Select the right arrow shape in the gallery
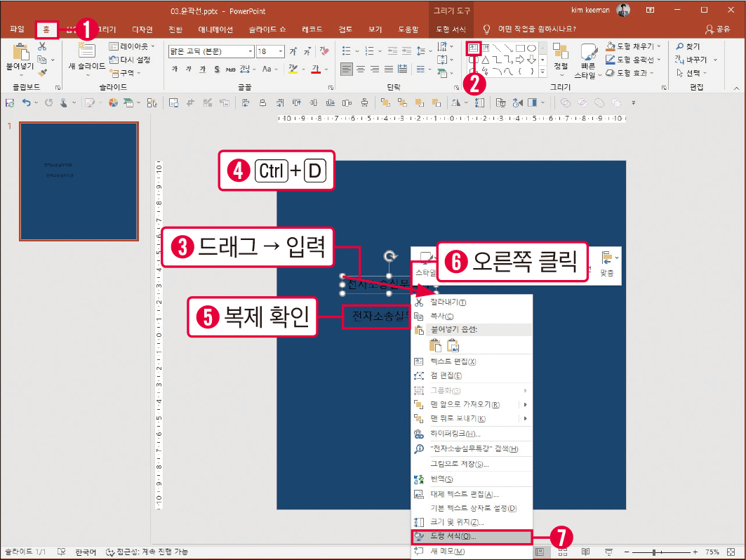 tap(520, 60)
